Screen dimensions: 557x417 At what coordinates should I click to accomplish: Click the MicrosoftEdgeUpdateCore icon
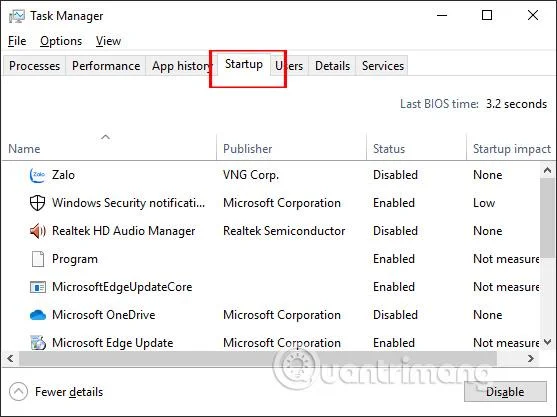(x=38, y=287)
